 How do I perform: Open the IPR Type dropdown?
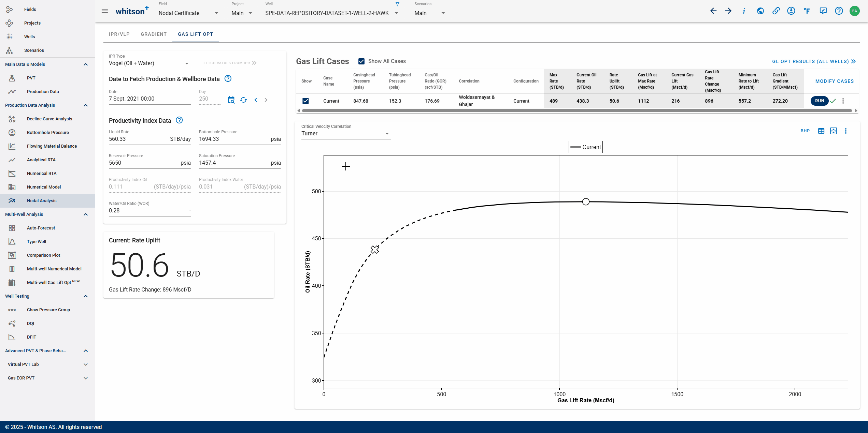pos(149,63)
